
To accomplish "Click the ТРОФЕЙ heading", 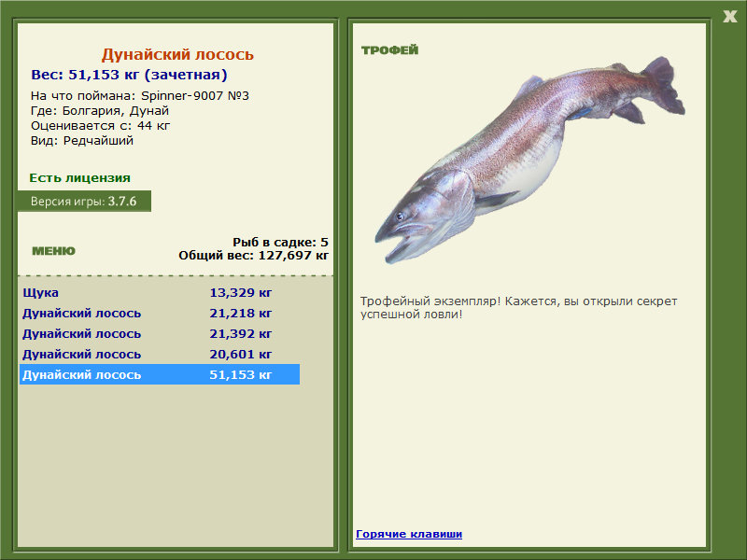I will 389,50.
